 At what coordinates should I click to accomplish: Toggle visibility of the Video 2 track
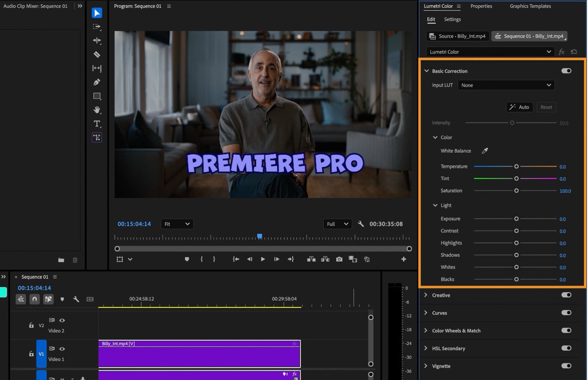[x=62, y=320]
